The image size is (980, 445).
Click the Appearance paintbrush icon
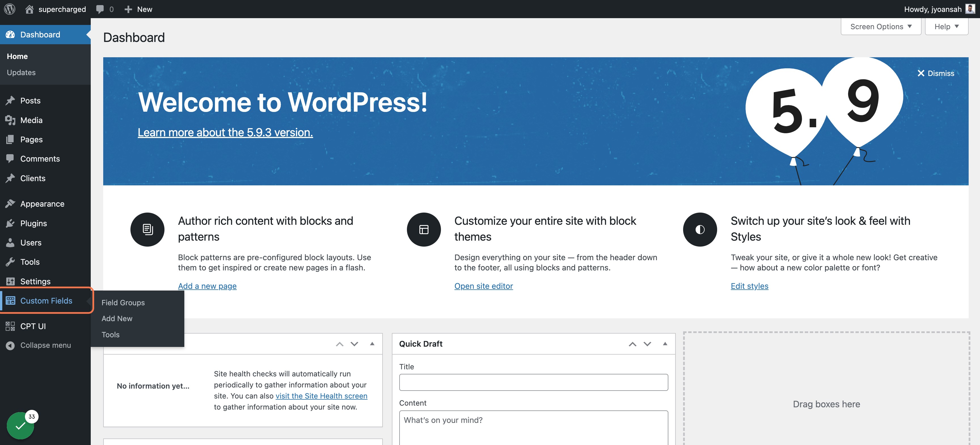(x=10, y=204)
